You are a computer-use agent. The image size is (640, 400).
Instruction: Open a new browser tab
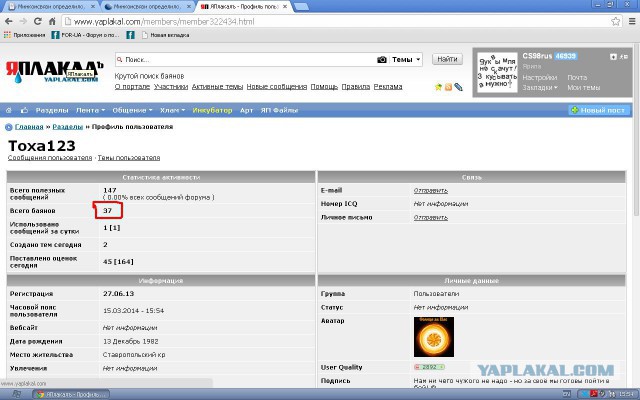pos(301,7)
